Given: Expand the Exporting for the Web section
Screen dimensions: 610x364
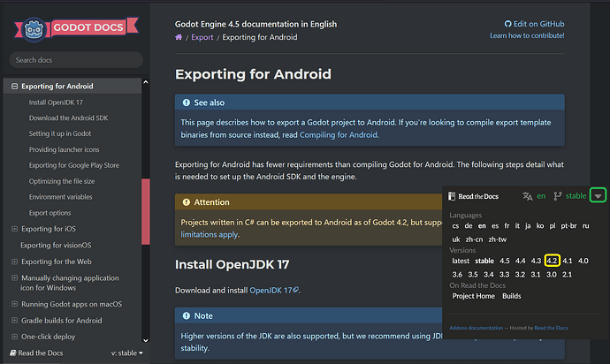Looking at the screenshot, I should click(14, 262).
